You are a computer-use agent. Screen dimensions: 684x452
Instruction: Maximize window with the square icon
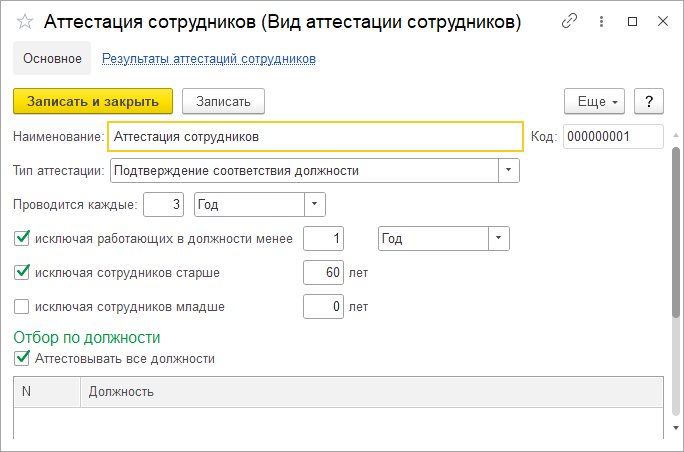pos(632,21)
